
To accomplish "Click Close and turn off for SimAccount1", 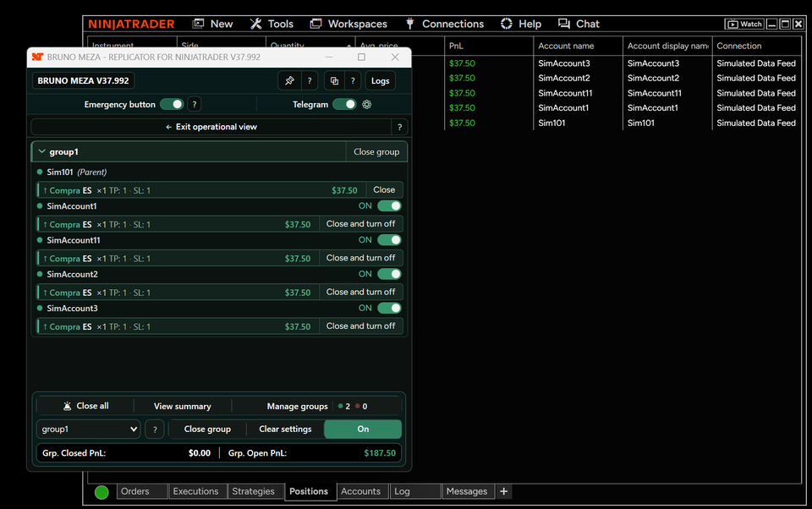I will [360, 224].
